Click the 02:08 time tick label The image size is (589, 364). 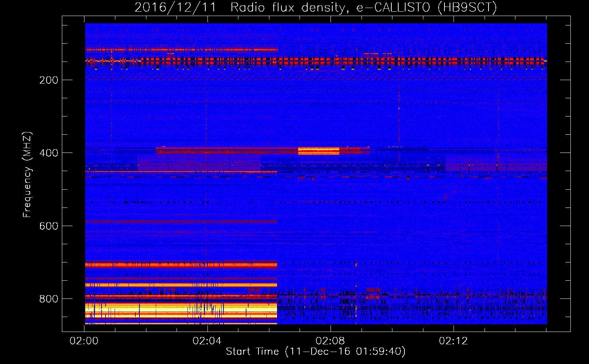[x=330, y=341]
